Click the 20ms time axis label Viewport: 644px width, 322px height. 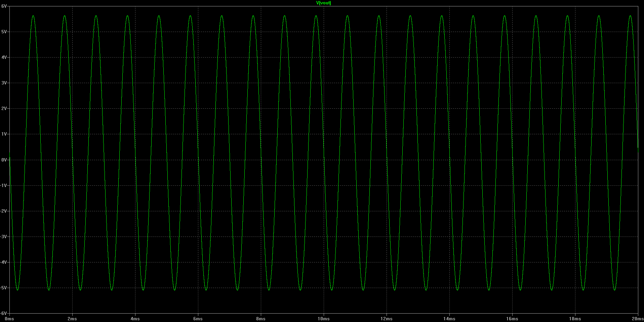(638, 319)
